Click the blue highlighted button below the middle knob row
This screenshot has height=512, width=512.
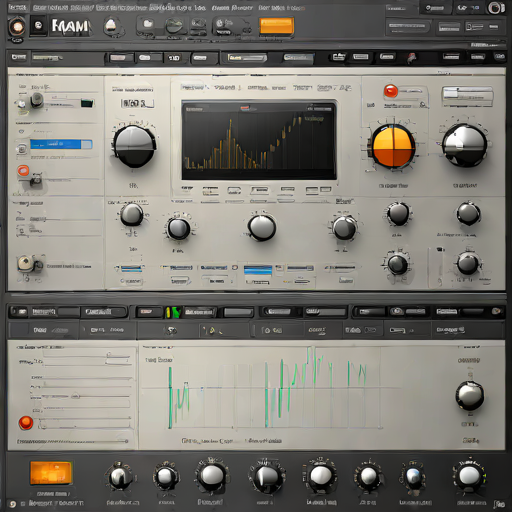pyautogui.click(x=258, y=270)
